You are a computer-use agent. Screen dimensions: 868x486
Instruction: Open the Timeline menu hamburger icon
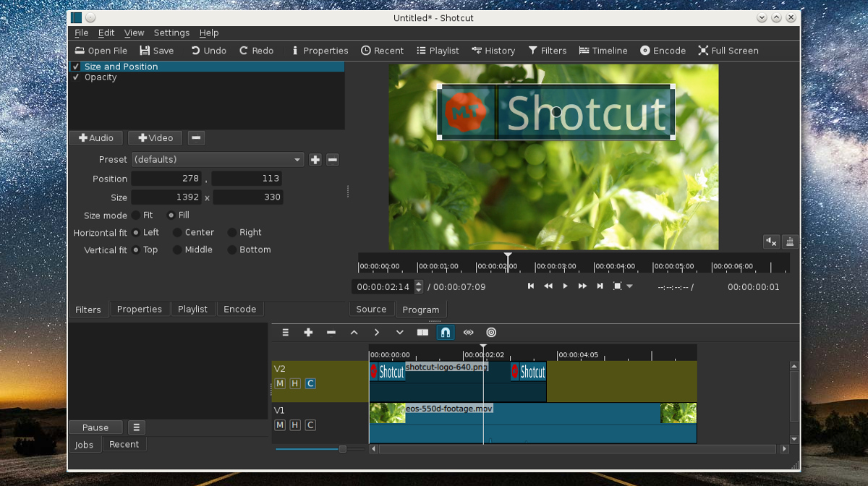(285, 333)
